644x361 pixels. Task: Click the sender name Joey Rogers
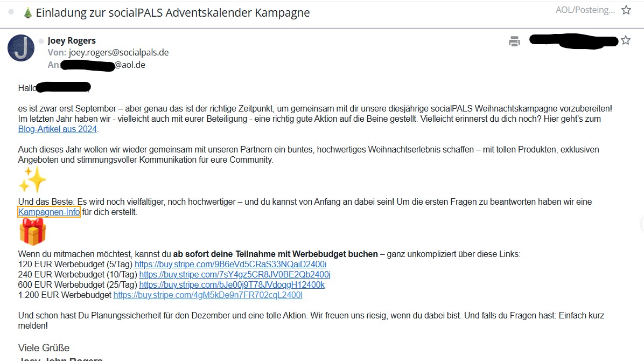tap(72, 41)
